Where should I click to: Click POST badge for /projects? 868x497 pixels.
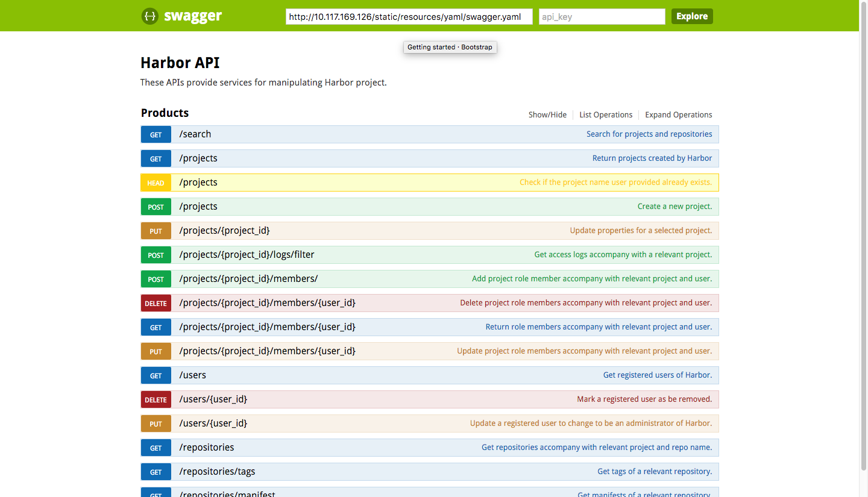[156, 207]
